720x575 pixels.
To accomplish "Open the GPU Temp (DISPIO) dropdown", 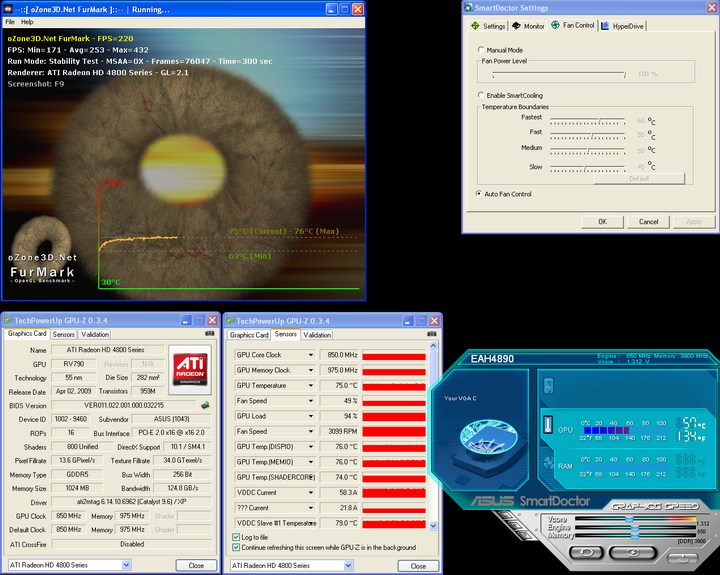I will 311,446.
